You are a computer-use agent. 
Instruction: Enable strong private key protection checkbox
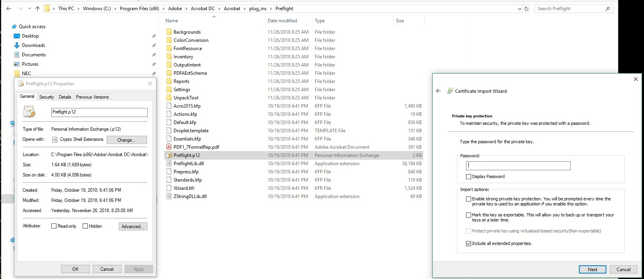pos(468,199)
